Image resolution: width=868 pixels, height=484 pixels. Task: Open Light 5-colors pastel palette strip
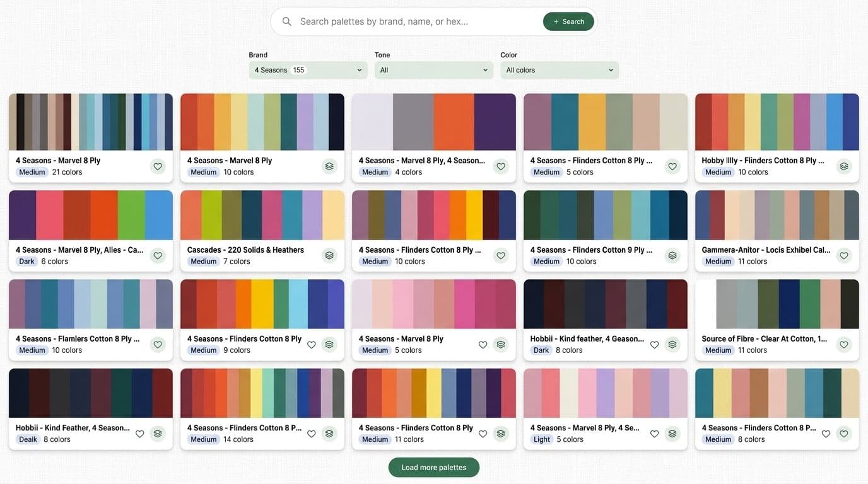606,393
